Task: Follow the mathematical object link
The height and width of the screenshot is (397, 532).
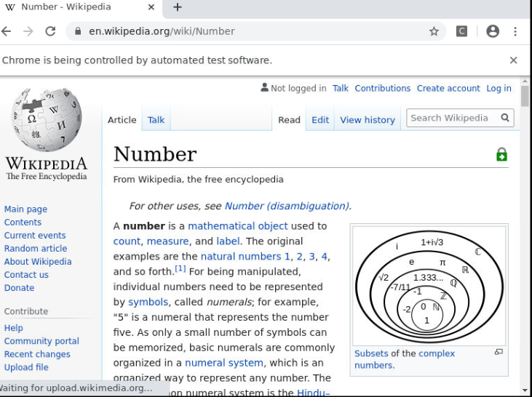Action: click(x=237, y=226)
